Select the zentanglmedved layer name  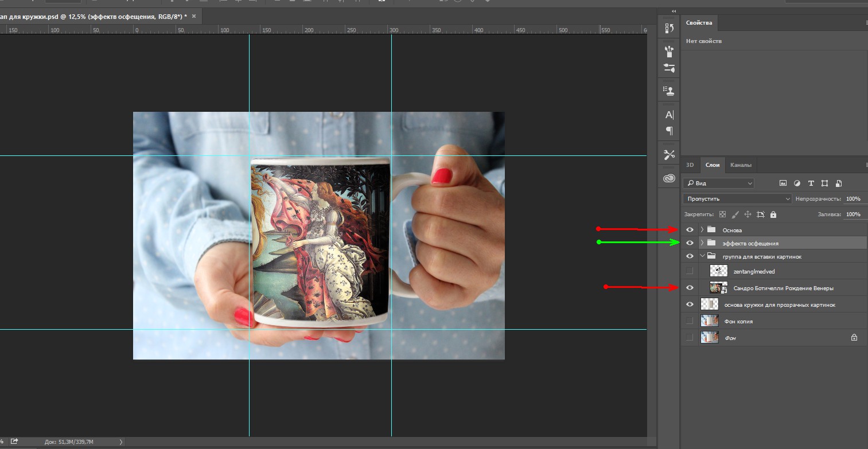754,271
